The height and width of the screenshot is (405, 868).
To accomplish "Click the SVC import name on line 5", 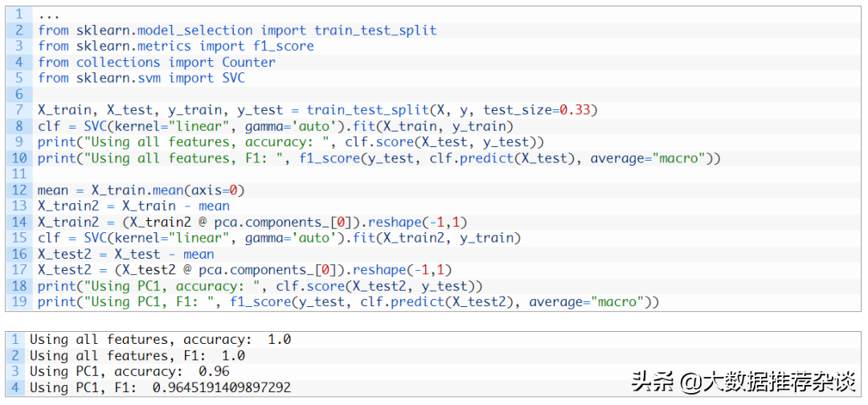I will [x=229, y=78].
